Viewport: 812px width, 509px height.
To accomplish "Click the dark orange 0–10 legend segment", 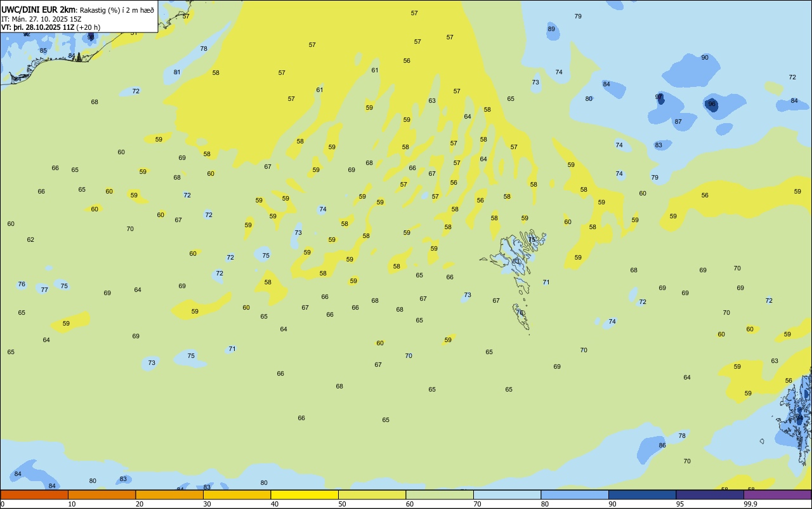I will click(x=34, y=494).
